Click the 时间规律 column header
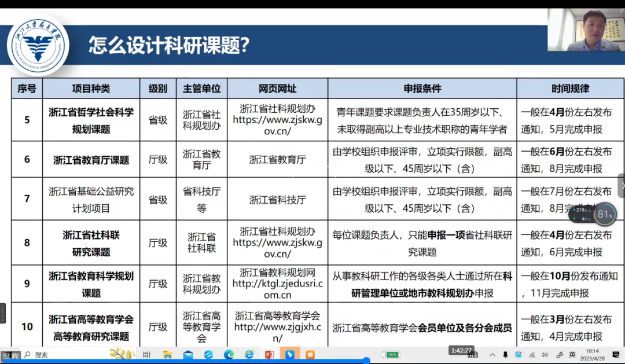 tap(571, 89)
